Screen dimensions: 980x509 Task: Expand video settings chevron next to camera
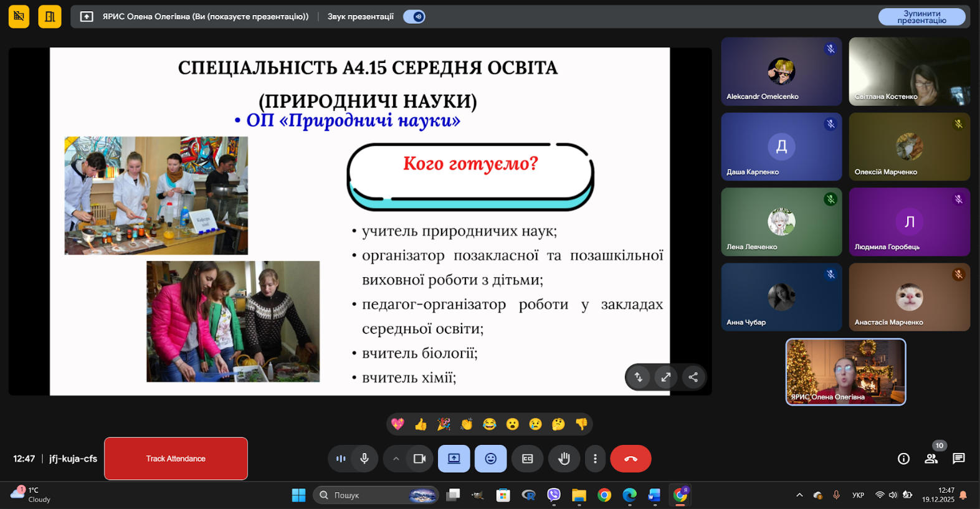pos(396,459)
